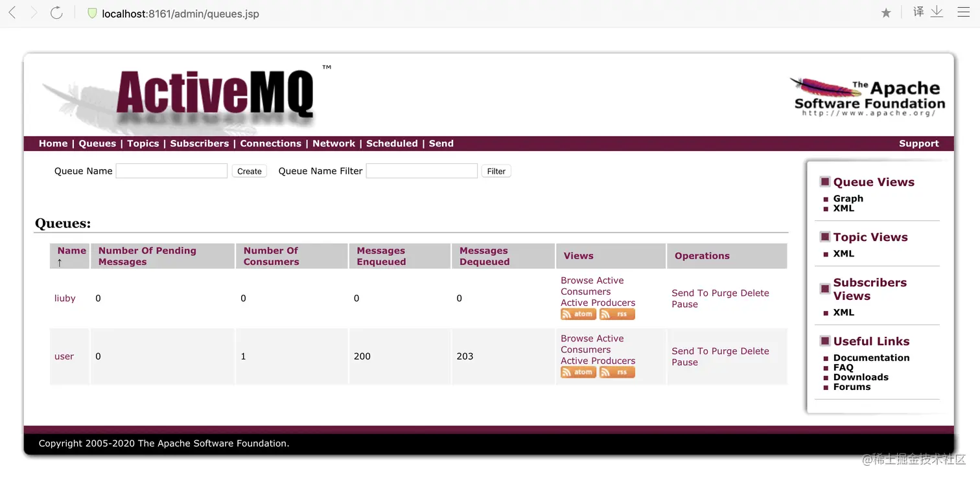
Task: Open the Scheduled menu item
Action: click(392, 144)
